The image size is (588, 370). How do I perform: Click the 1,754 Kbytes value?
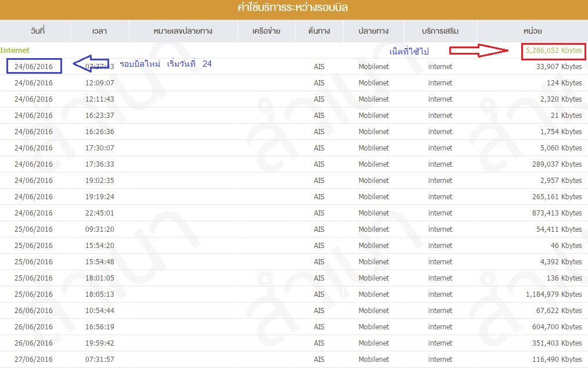click(561, 131)
